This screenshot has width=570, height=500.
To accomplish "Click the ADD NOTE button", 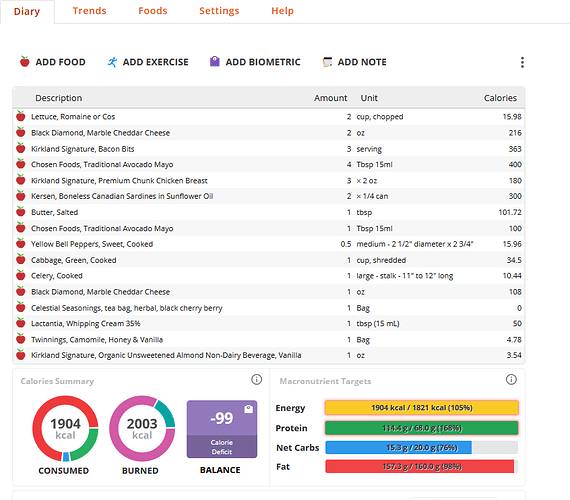I will click(354, 62).
